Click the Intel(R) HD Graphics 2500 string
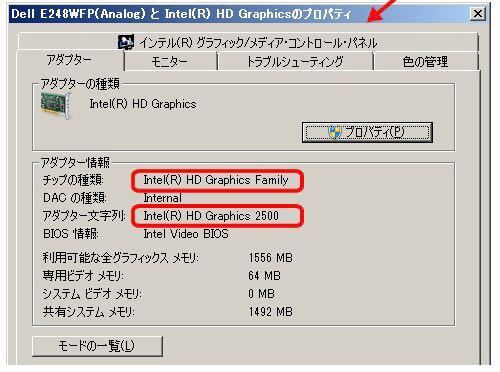Screen dimensions: 500x372 tap(211, 216)
